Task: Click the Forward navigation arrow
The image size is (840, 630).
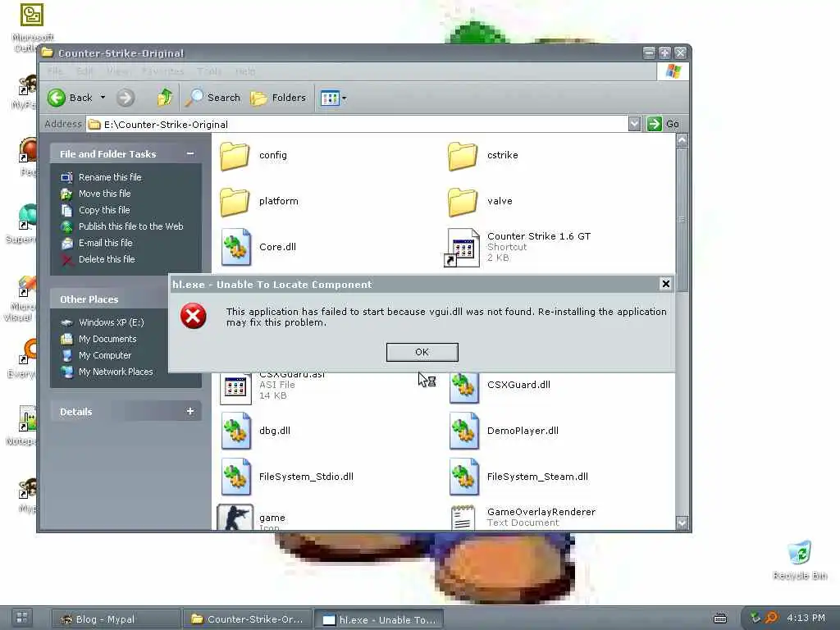Action: (x=126, y=98)
